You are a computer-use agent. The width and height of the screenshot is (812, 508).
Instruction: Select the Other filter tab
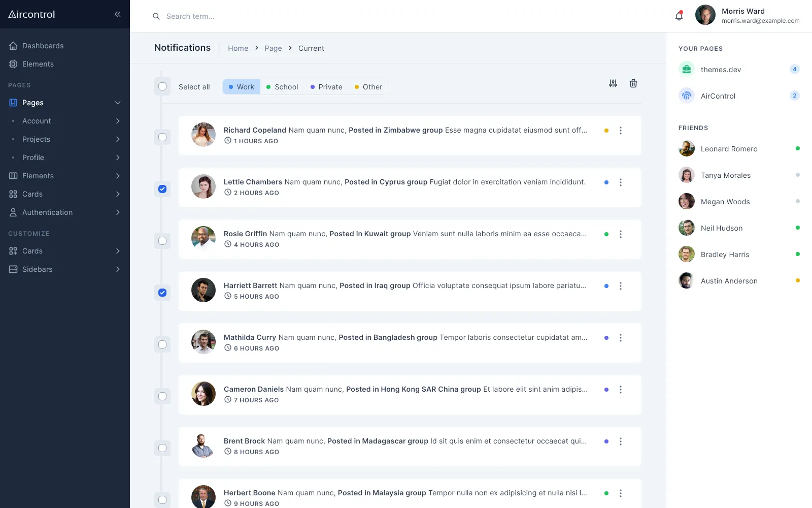(368, 87)
